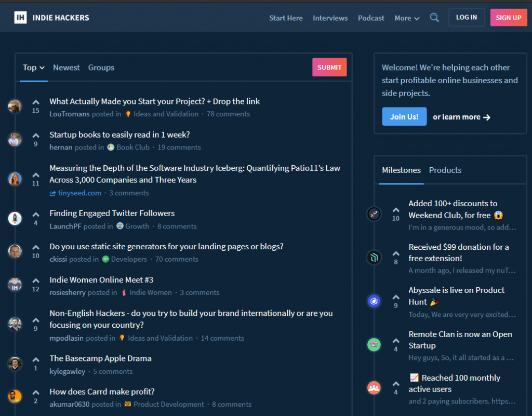Upvote 'The Basecamp Apple Drama' post

coord(36,359)
